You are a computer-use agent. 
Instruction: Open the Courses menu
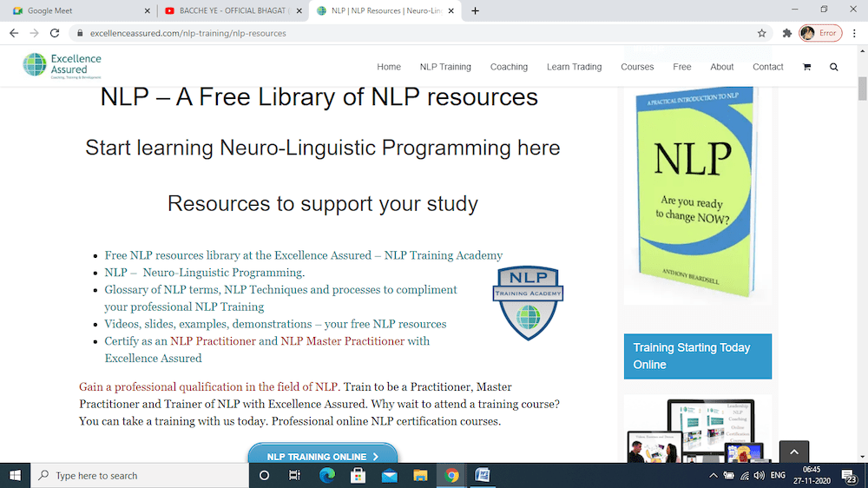[637, 67]
